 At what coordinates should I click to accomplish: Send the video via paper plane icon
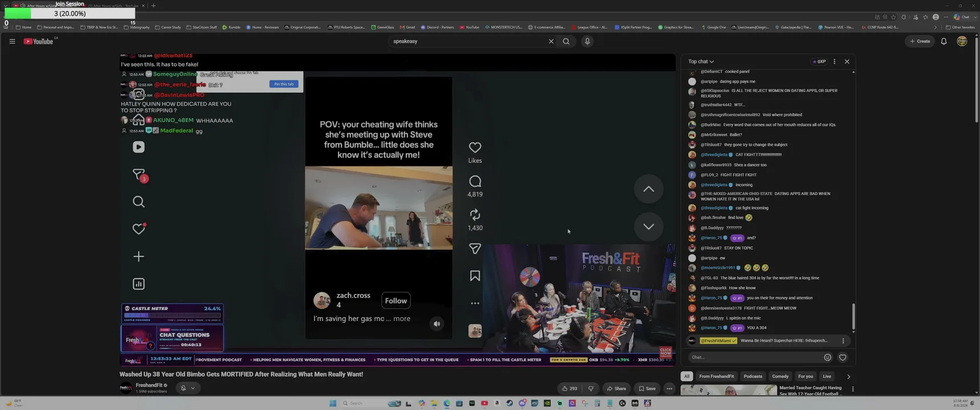click(x=475, y=248)
